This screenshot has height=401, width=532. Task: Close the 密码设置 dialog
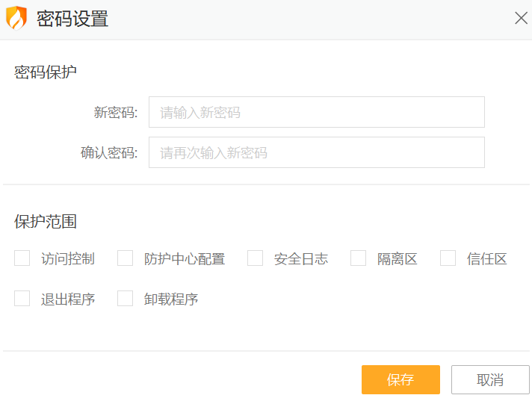pyautogui.click(x=521, y=18)
